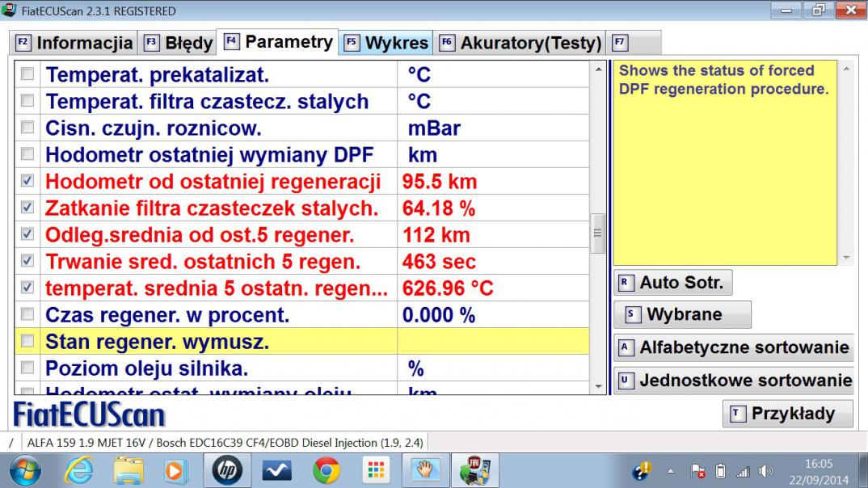Open the Wykres graph tab

tap(386, 43)
